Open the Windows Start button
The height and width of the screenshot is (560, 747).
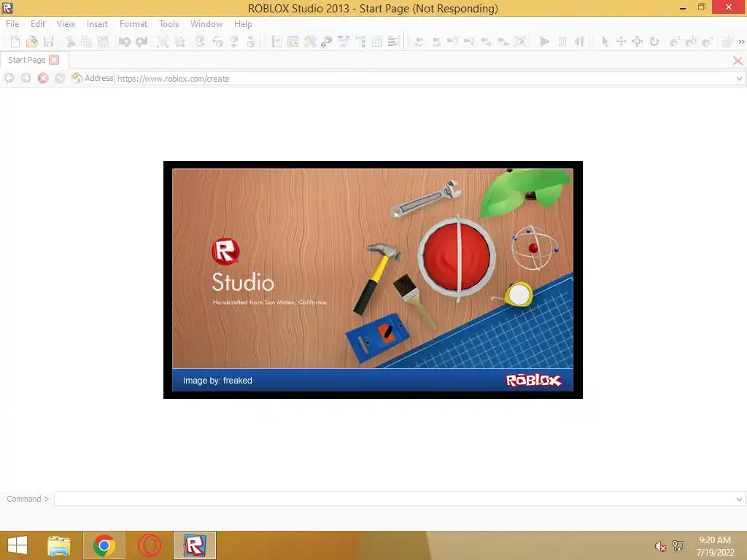click(18, 545)
